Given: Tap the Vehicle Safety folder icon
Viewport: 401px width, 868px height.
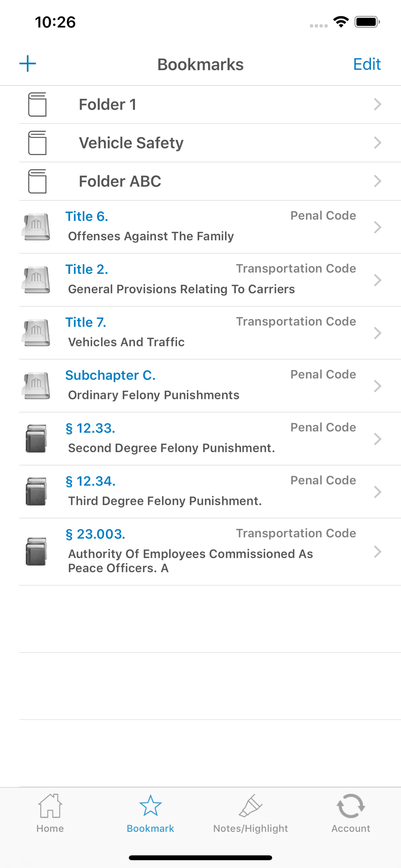Looking at the screenshot, I should click(x=37, y=143).
